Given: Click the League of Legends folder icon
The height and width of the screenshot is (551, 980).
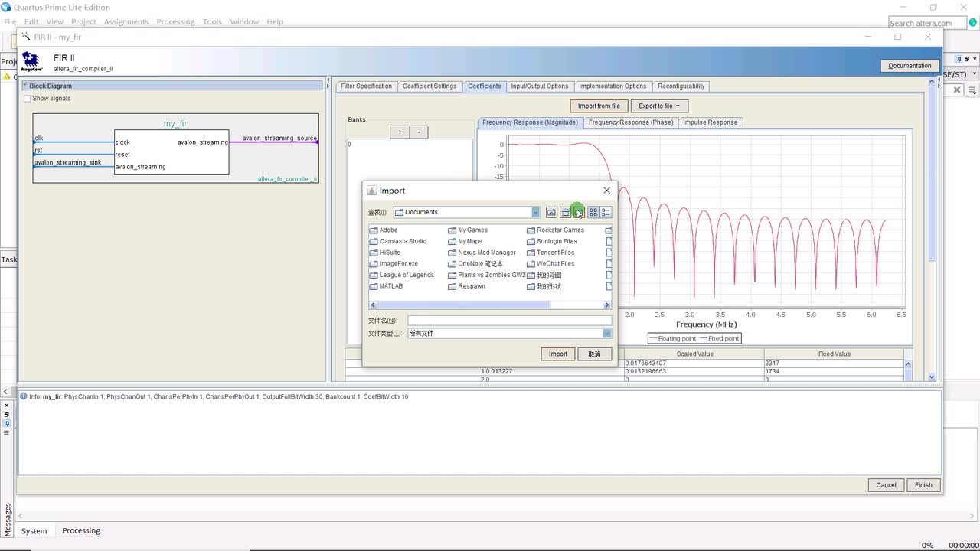Looking at the screenshot, I should 374,275.
